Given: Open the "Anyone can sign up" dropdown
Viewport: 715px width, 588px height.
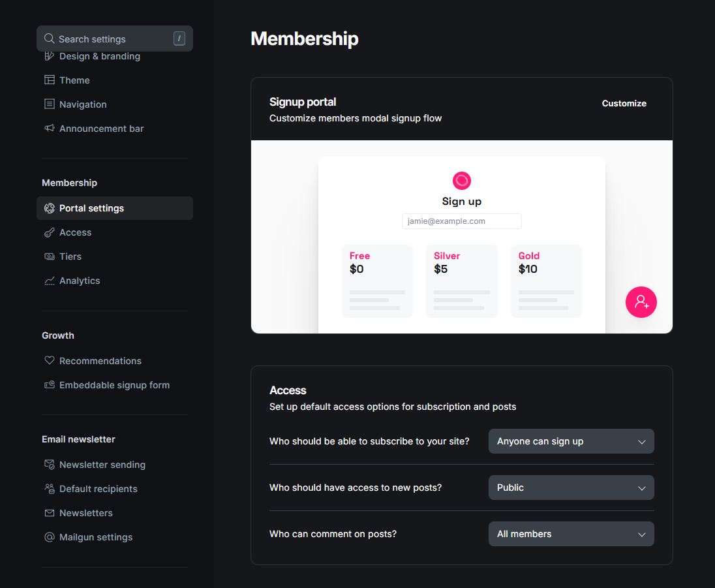Looking at the screenshot, I should [571, 441].
